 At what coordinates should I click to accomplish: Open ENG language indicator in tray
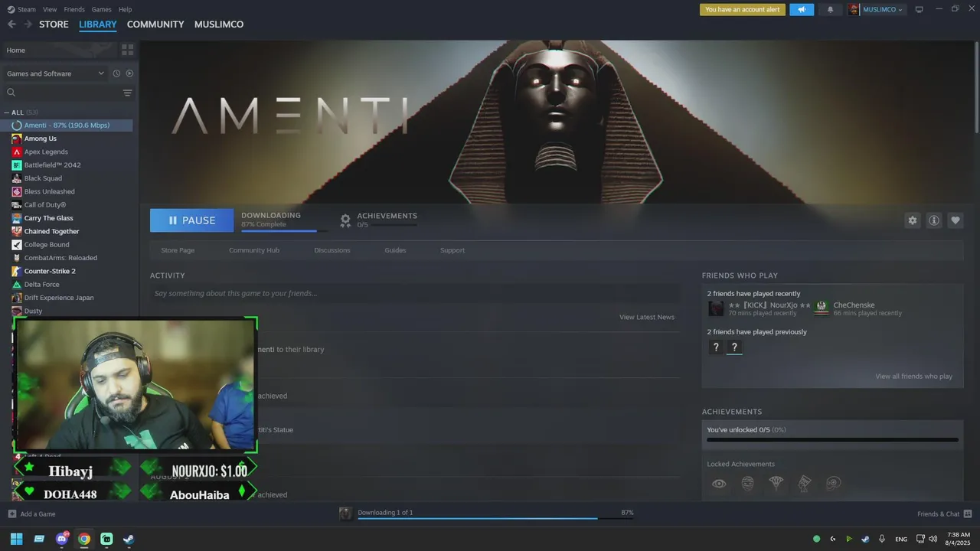901,539
